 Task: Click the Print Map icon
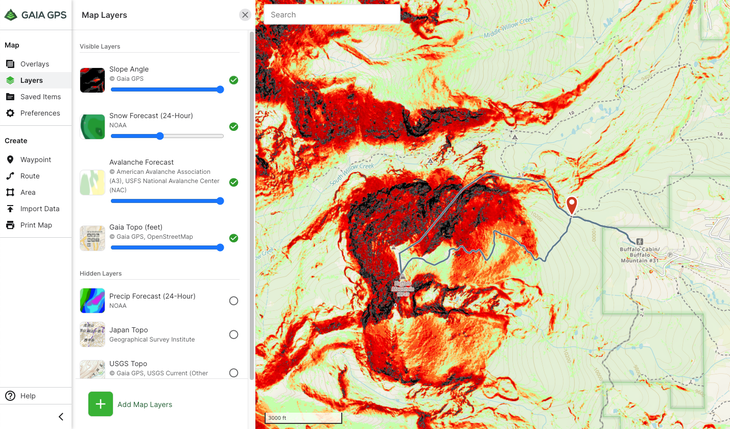tap(10, 225)
